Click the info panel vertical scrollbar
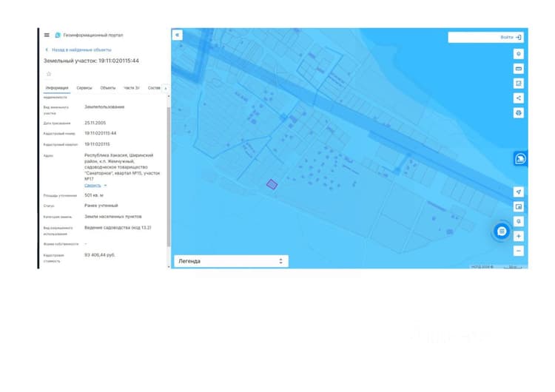555x392 pixels. click(x=169, y=177)
